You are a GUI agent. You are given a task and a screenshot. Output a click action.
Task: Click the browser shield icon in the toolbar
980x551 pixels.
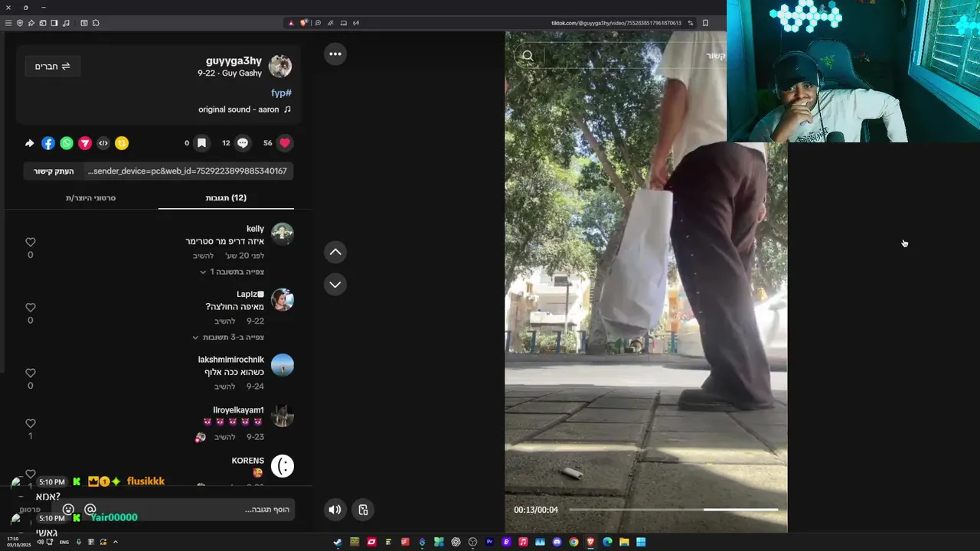click(x=20, y=23)
